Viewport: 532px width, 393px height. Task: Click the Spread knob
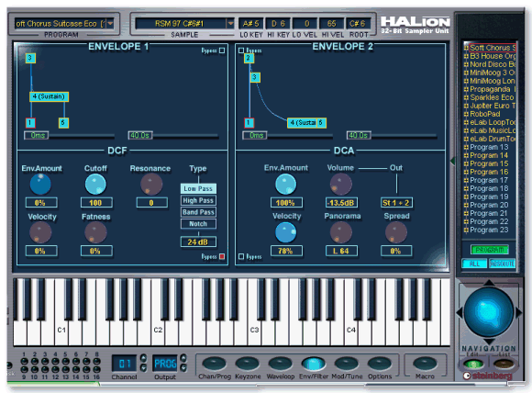coord(395,232)
